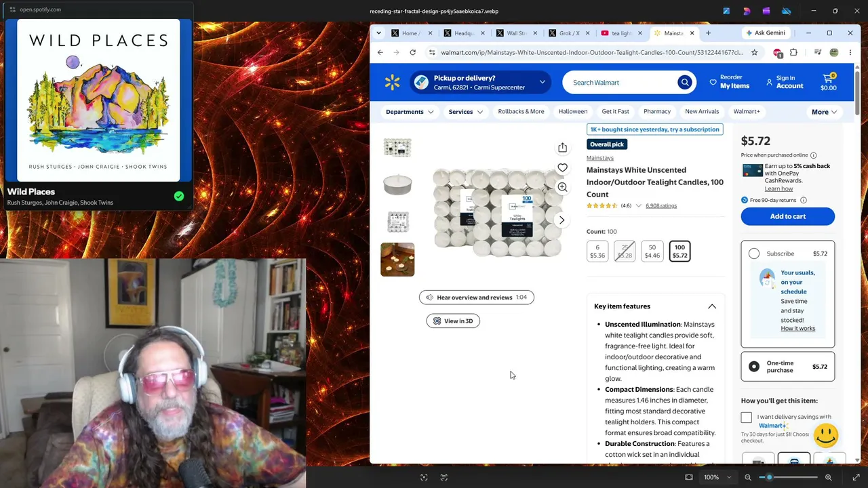Click Learn how link for OnePay cash back
The image size is (868, 488).
tap(778, 188)
